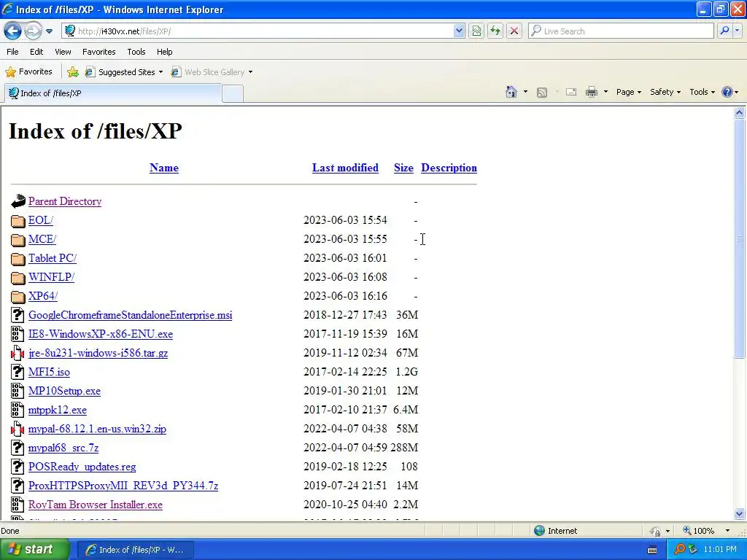This screenshot has width=747, height=560.
Task: Download MFI5.iso file
Action: point(49,372)
